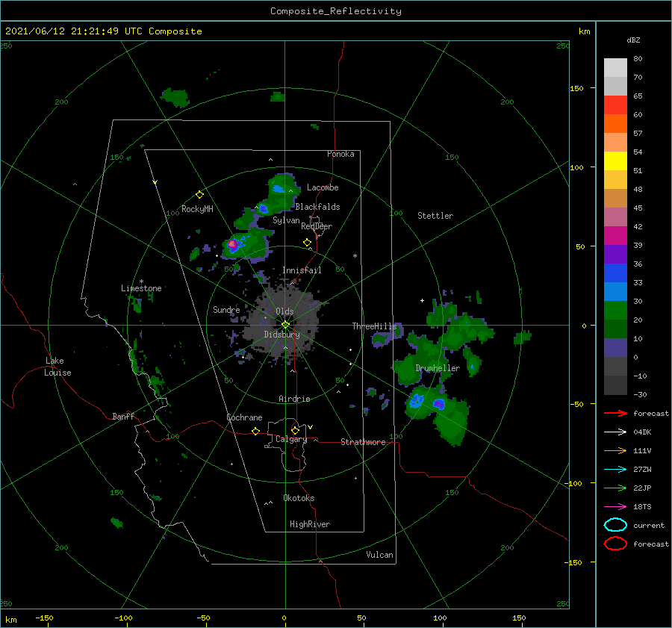
Task: Select yellow diamond marker below Cochrane
Action: point(255,431)
